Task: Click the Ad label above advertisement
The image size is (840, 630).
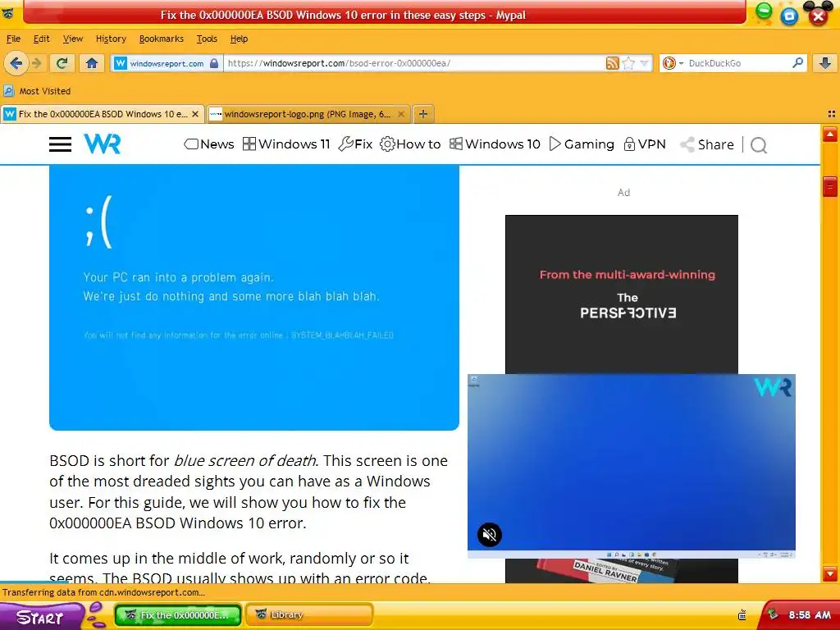Action: pos(623,192)
